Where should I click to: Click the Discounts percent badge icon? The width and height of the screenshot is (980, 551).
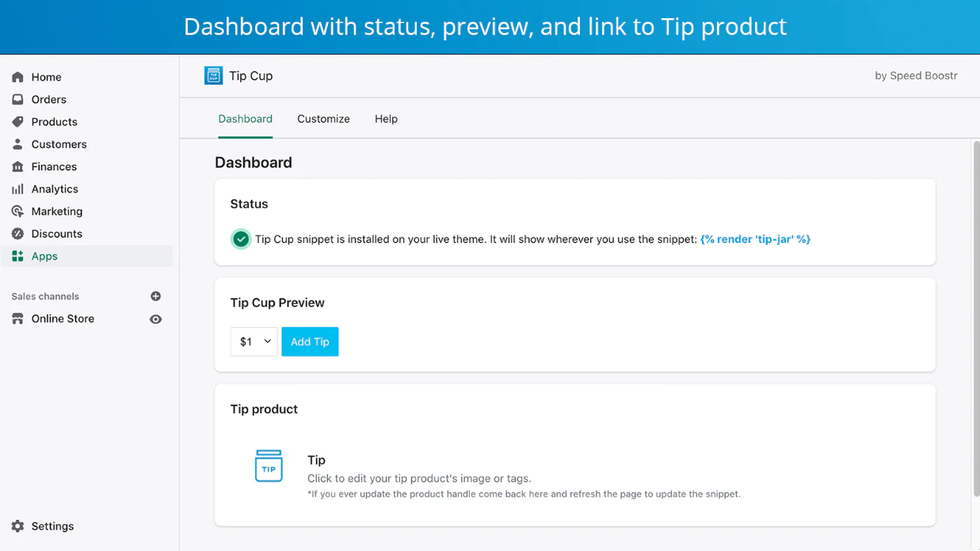point(17,234)
